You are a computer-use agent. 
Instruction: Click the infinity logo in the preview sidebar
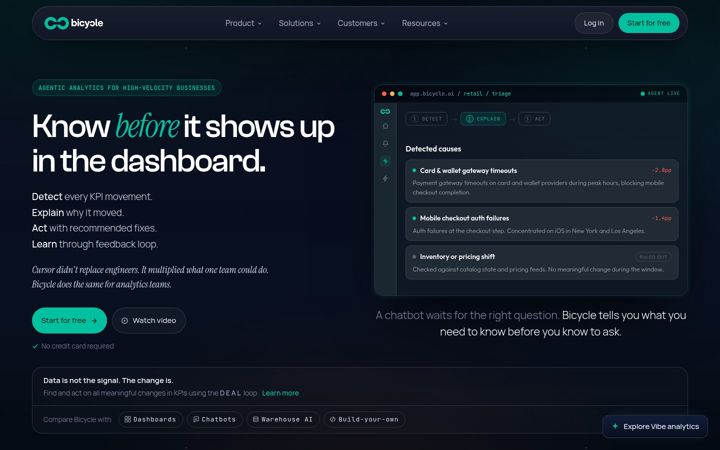385,112
